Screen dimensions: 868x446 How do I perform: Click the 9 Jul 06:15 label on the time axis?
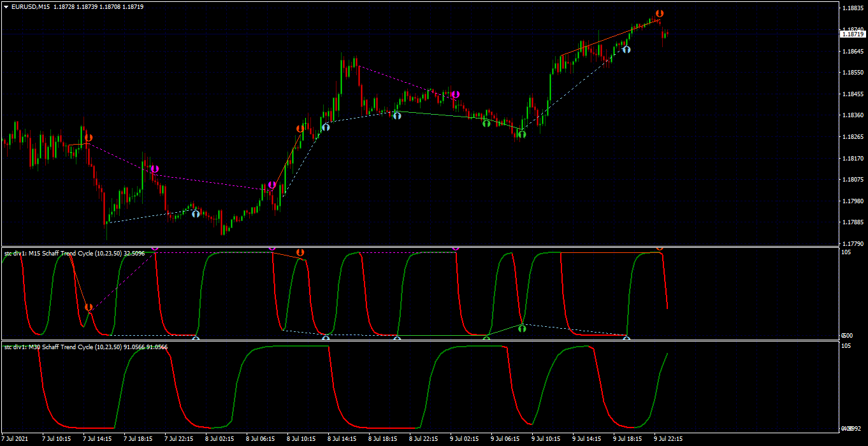click(505, 439)
